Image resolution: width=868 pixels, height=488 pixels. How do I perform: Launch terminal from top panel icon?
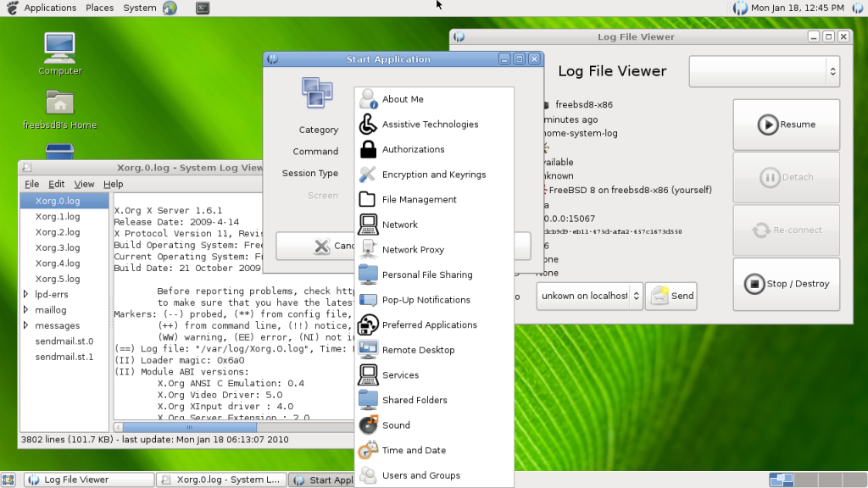pyautogui.click(x=203, y=8)
